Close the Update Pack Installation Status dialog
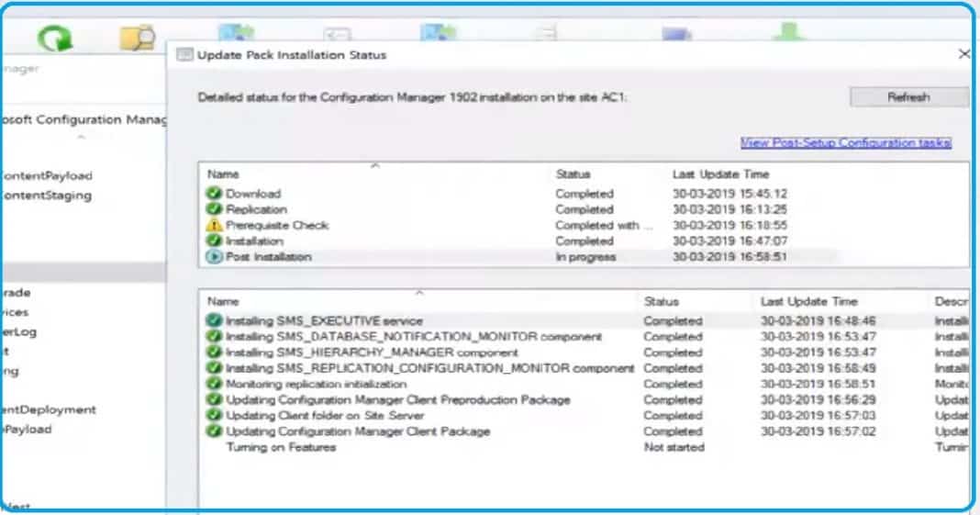This screenshot has width=980, height=515. point(964,54)
